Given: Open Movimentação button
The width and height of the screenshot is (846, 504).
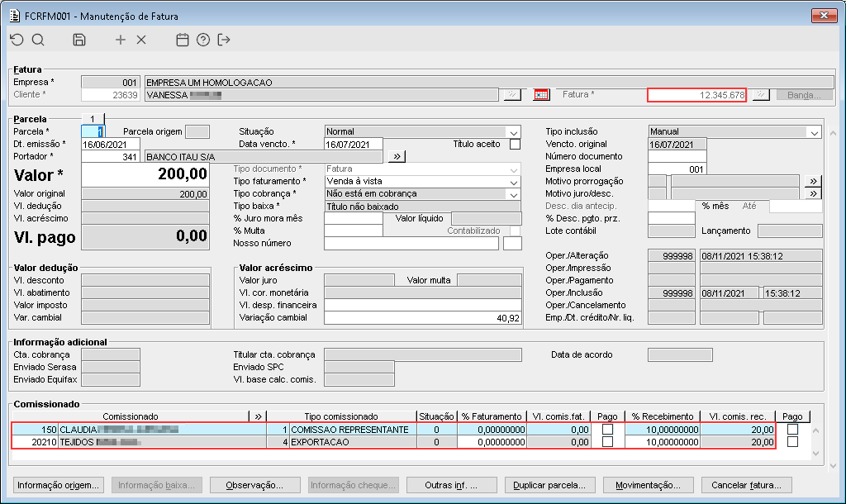Looking at the screenshot, I should click(x=648, y=485).
